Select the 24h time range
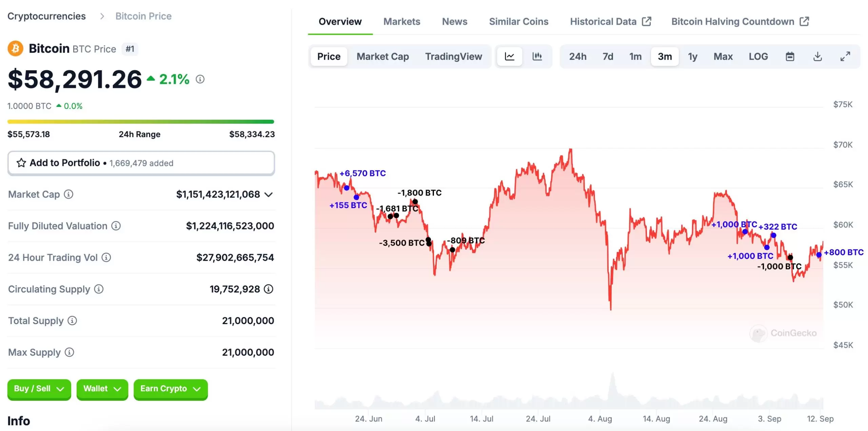 click(577, 56)
